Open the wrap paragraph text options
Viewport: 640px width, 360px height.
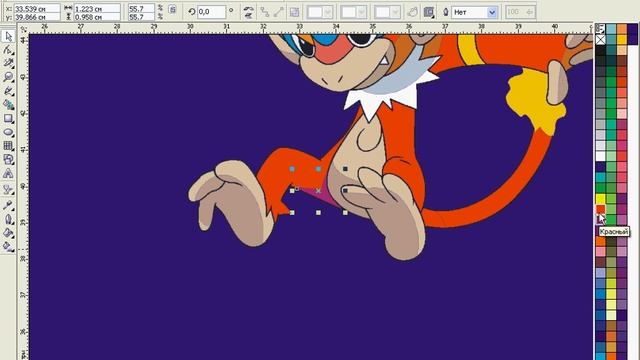pyautogui.click(x=428, y=12)
